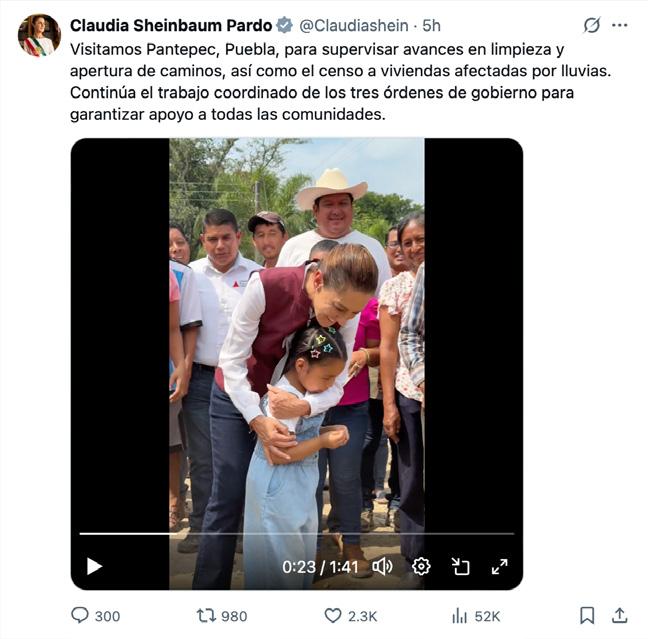Play the video with the play button

[94, 566]
